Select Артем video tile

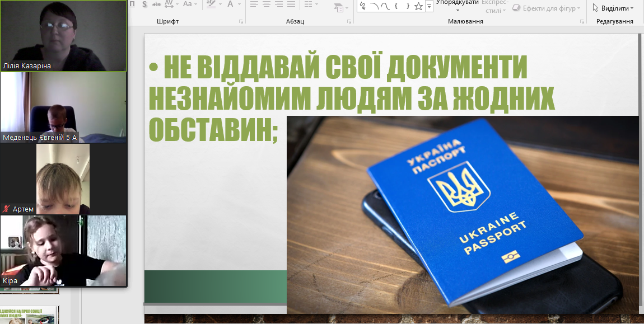tap(63, 179)
